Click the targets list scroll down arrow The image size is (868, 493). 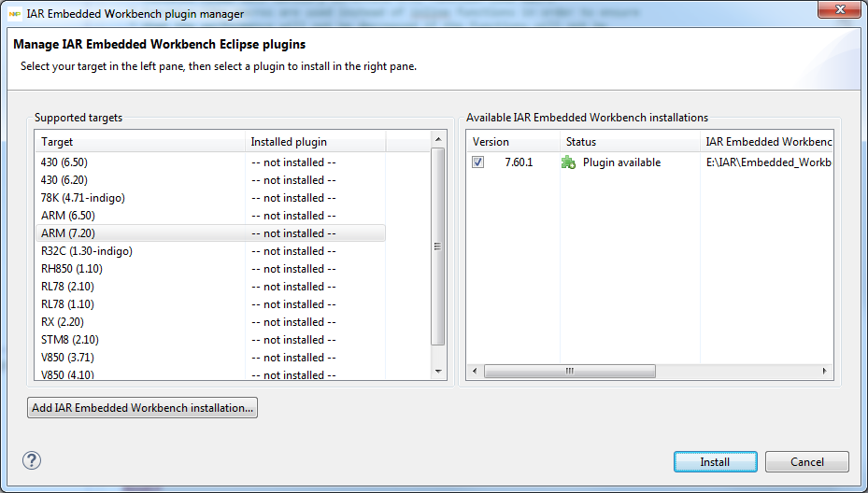[x=438, y=372]
